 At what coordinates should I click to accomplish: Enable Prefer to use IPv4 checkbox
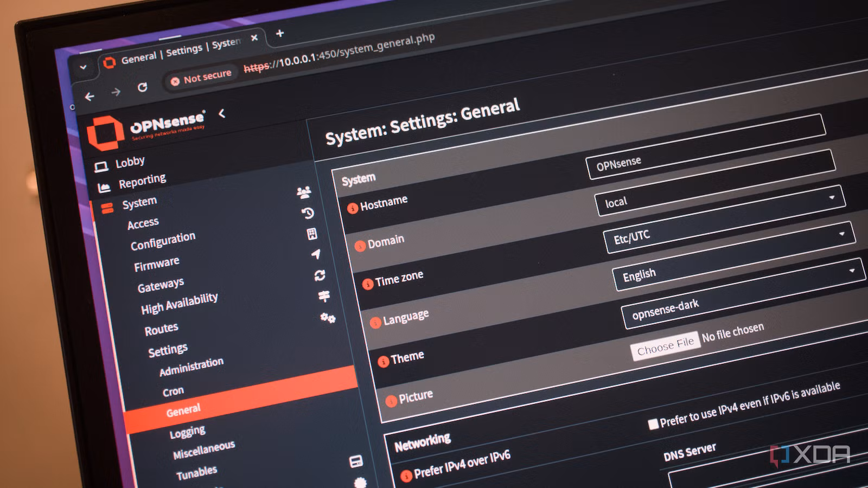click(653, 424)
